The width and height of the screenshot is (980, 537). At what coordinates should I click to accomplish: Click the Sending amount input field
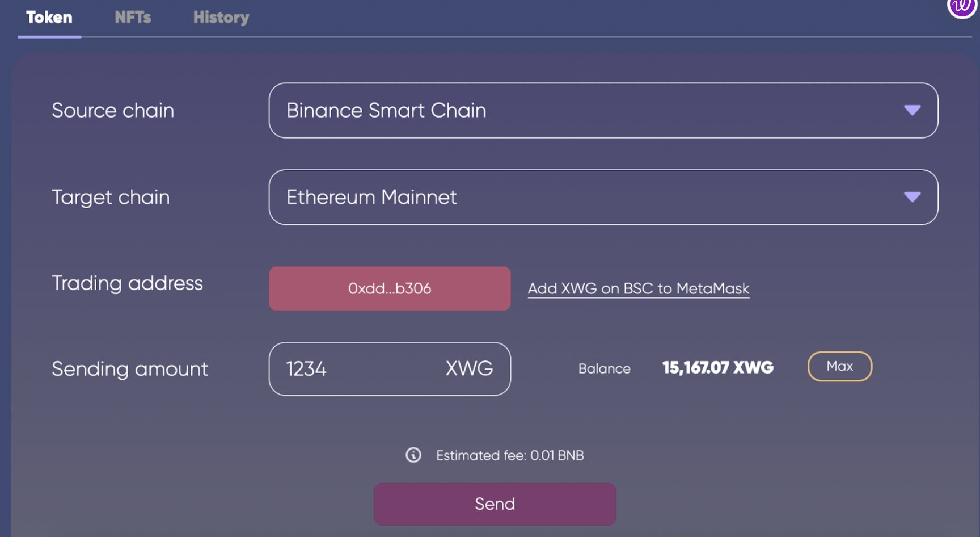(390, 369)
